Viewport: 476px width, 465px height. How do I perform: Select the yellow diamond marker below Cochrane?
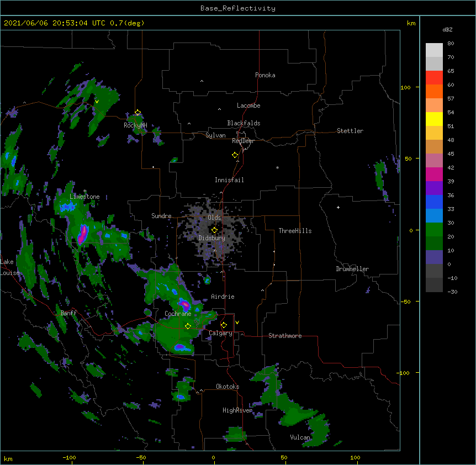pyautogui.click(x=188, y=326)
